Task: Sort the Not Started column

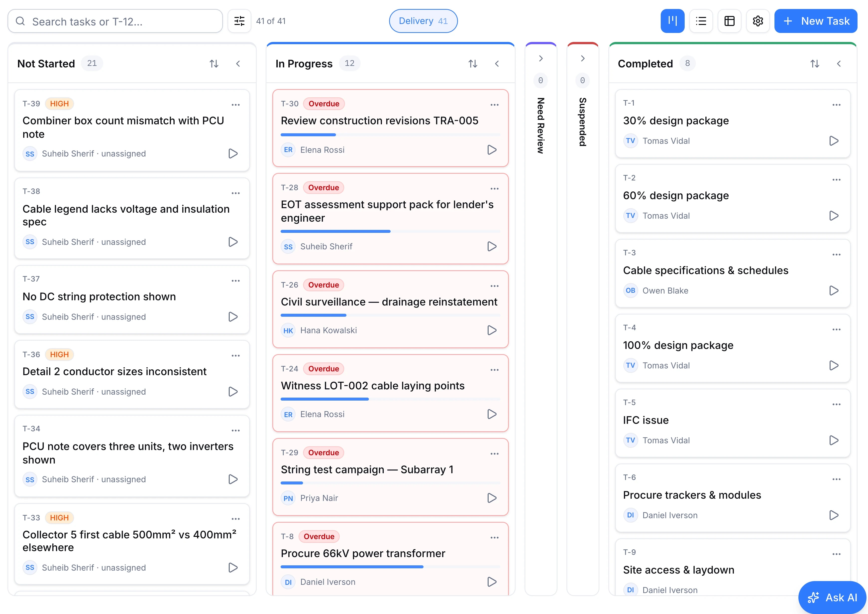Action: pyautogui.click(x=214, y=64)
